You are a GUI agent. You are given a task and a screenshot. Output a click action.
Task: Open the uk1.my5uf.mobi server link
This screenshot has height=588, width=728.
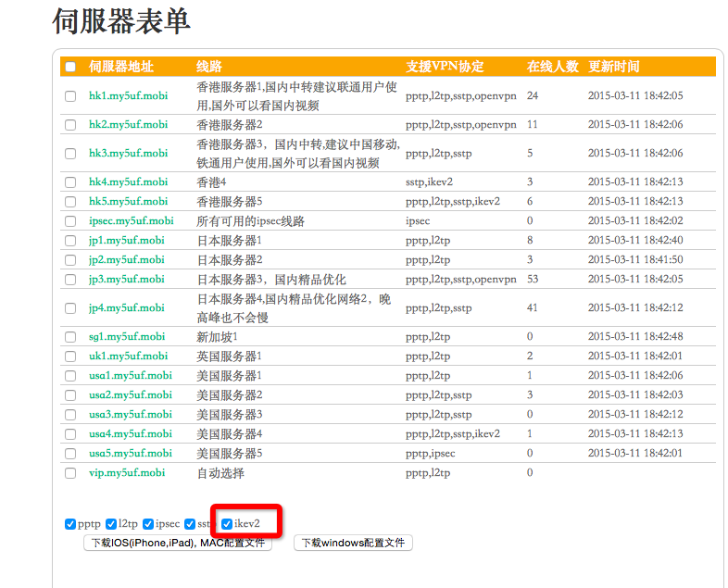tap(127, 356)
